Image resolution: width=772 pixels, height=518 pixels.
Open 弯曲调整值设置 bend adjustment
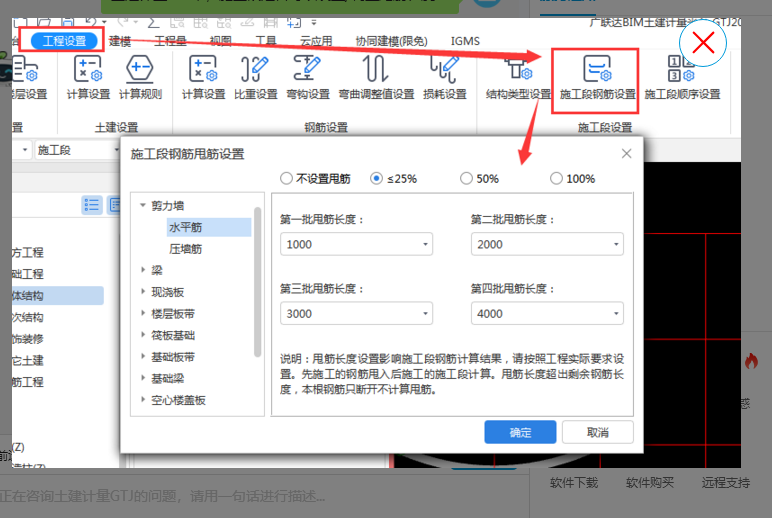click(376, 78)
